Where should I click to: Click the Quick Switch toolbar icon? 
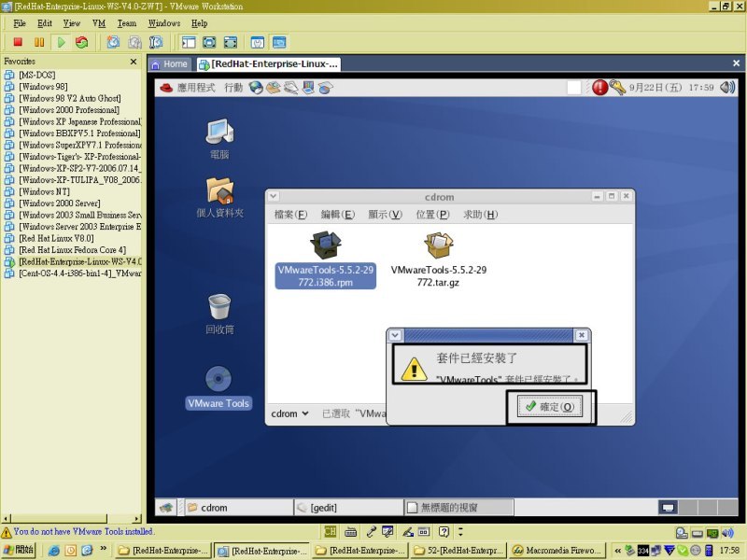(x=231, y=42)
